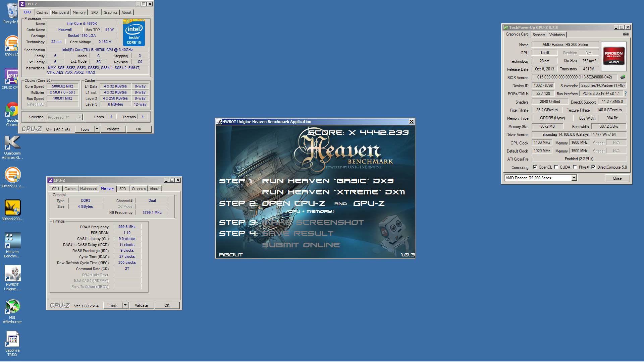644x362 pixels.
Task: Click Submit Online in the Heaven window
Action: click(x=301, y=245)
